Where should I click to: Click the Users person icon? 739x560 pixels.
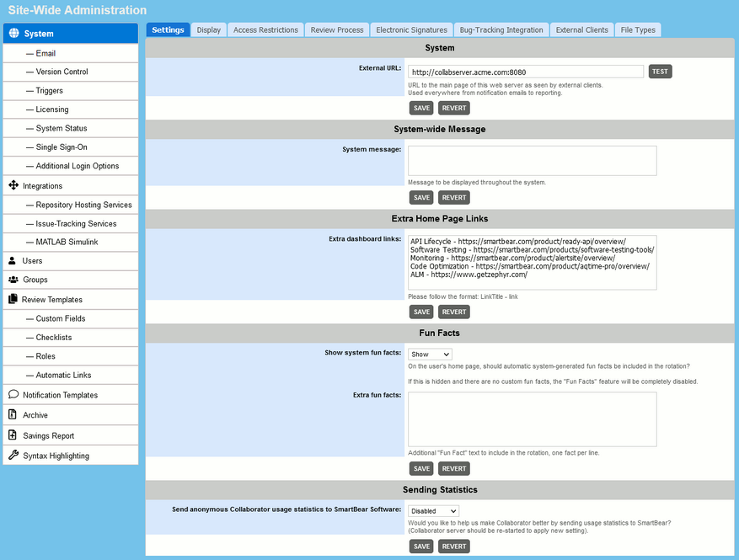[x=13, y=260]
